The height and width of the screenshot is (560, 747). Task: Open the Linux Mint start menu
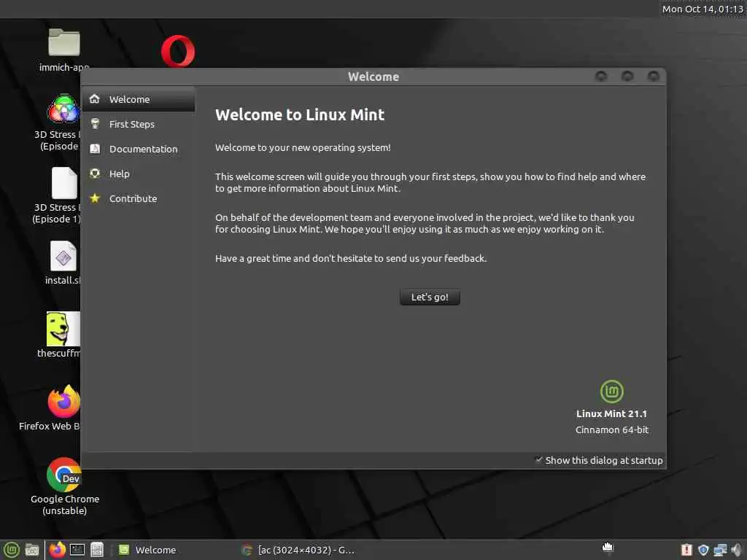(x=11, y=550)
